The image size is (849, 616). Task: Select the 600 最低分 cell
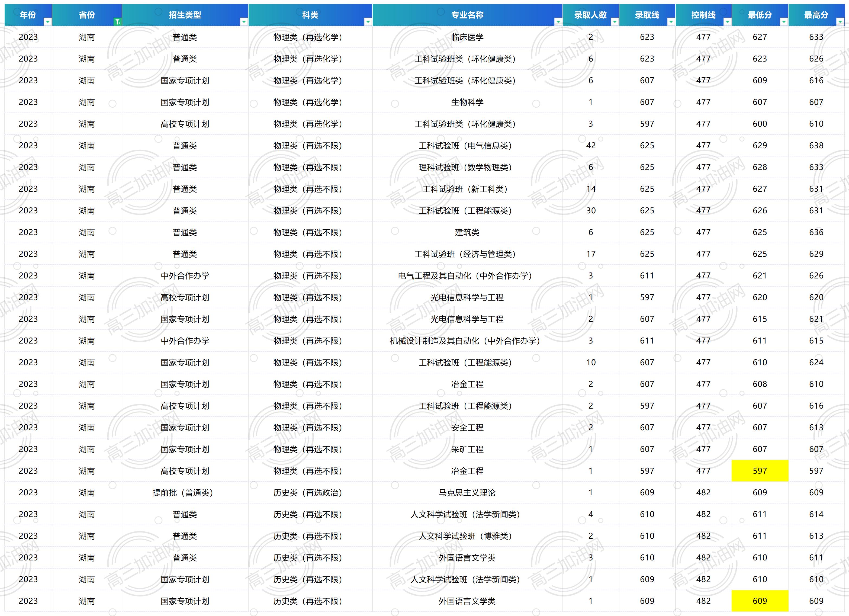point(760,124)
